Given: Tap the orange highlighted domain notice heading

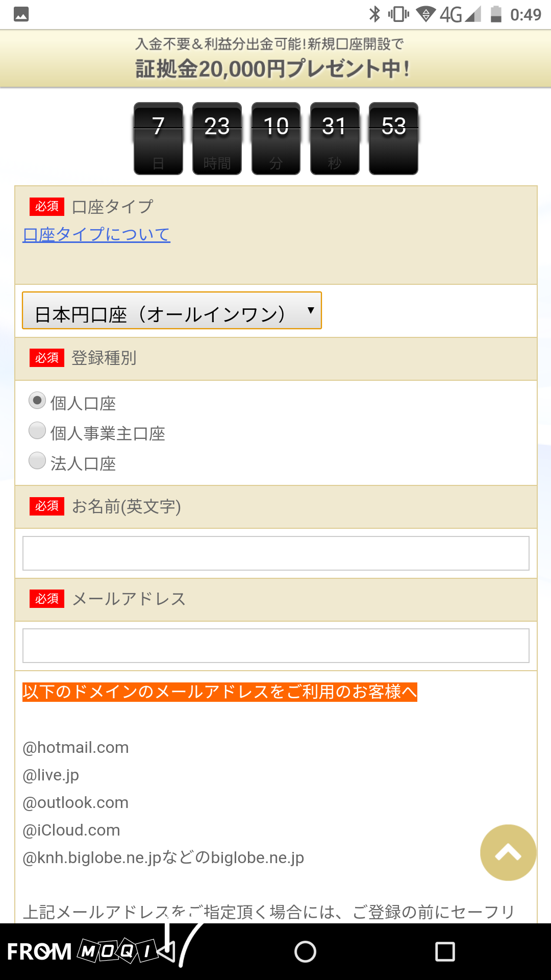Looking at the screenshot, I should point(219,692).
